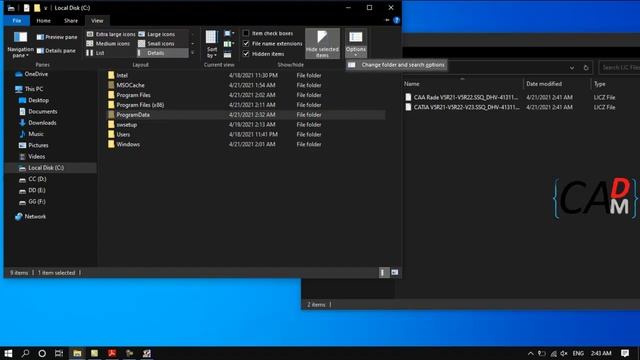Open address bar history dropdown in the back window

tap(572, 68)
